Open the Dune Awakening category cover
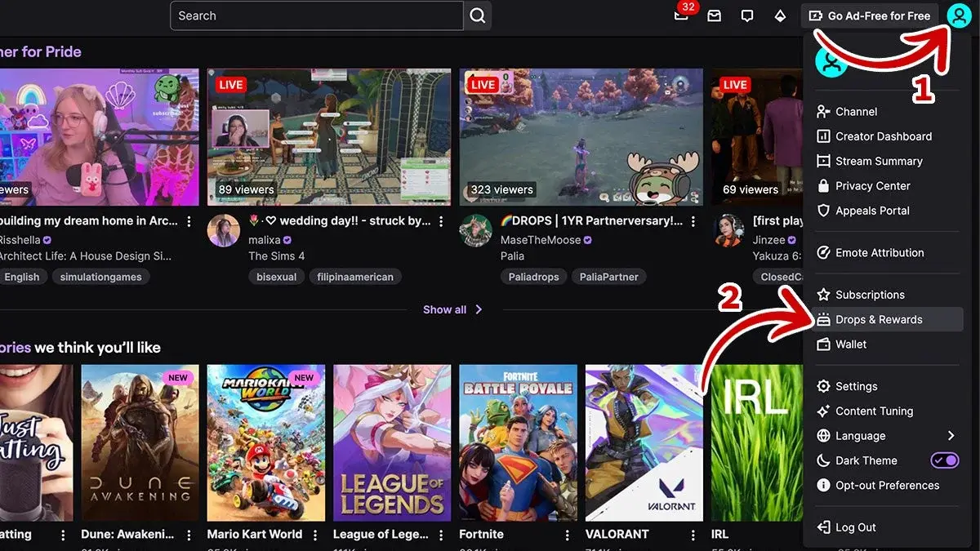 [x=140, y=443]
